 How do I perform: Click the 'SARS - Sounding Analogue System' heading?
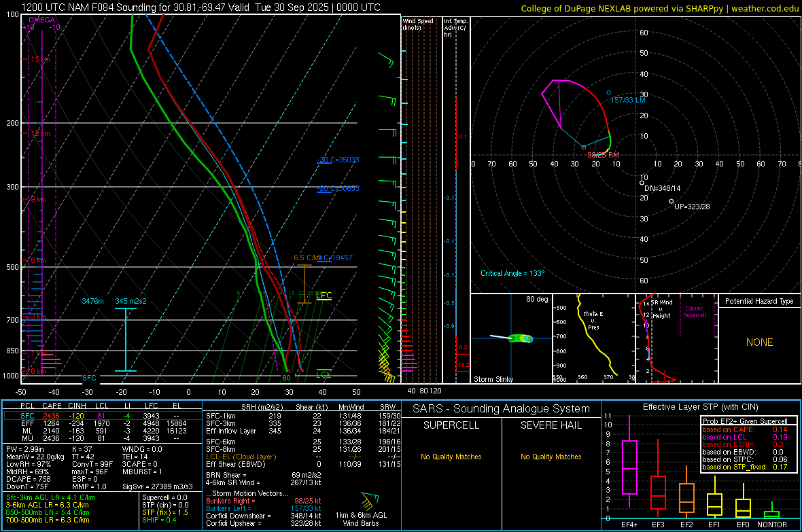(501, 408)
